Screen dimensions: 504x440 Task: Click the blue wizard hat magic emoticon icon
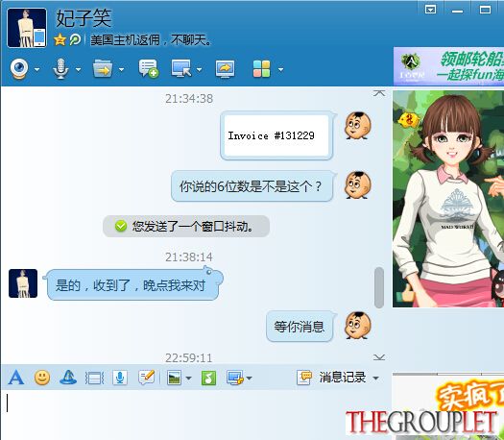pos(68,378)
